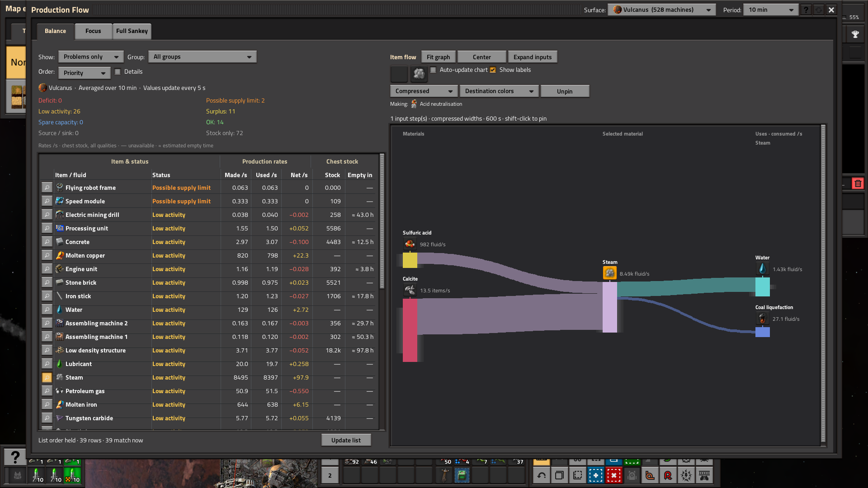Open the help question mark in title bar
This screenshot has width=868, height=488.
click(806, 10)
